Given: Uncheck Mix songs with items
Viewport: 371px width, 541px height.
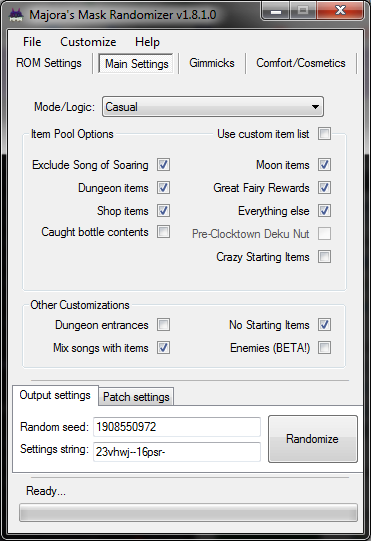Looking at the screenshot, I should click(163, 347).
